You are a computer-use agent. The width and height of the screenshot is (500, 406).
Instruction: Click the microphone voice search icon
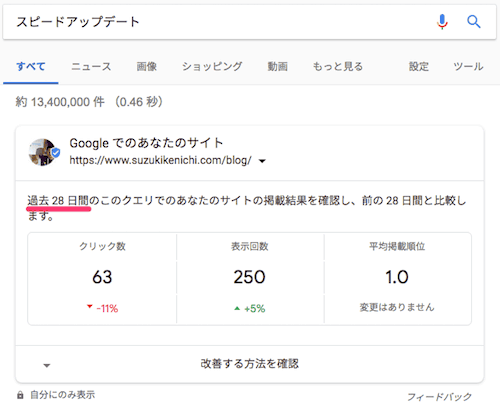tap(442, 22)
